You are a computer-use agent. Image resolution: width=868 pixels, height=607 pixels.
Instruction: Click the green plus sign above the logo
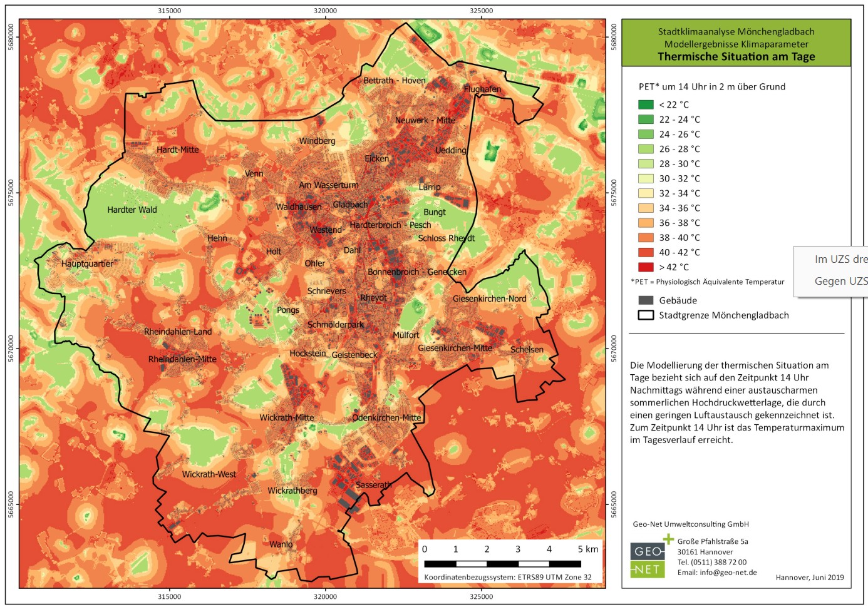pyautogui.click(x=668, y=539)
